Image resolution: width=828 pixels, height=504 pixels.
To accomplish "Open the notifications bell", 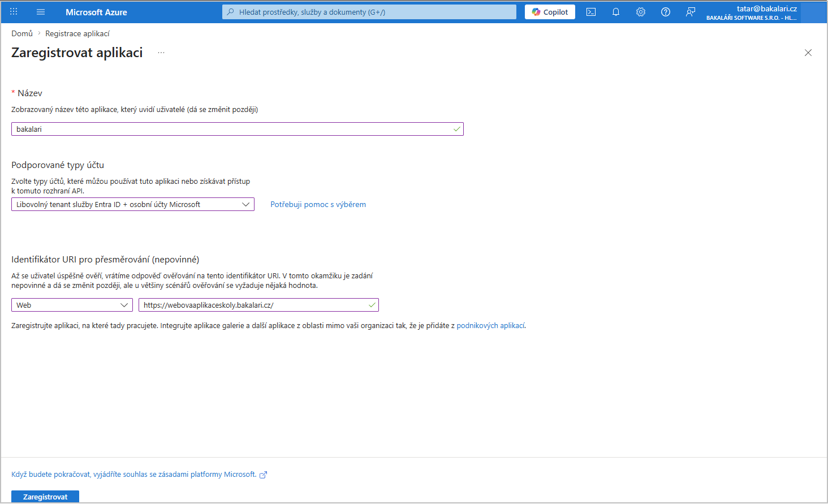I will coord(616,12).
